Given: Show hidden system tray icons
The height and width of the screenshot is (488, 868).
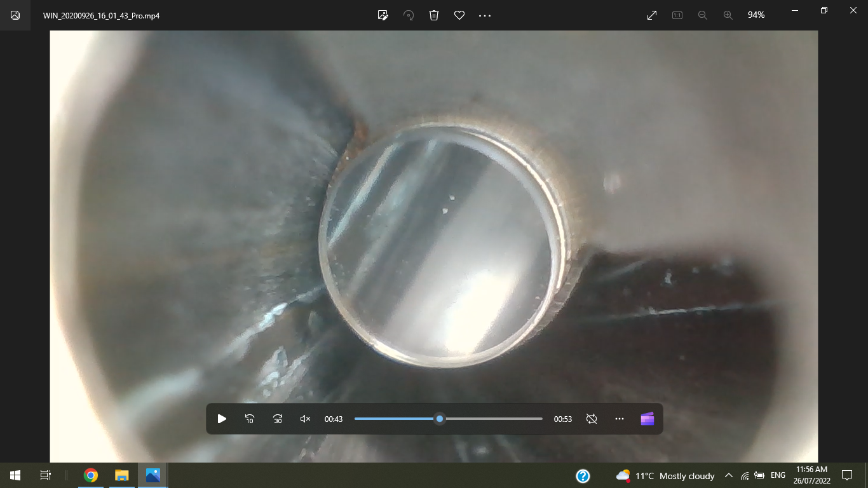Looking at the screenshot, I should point(728,475).
